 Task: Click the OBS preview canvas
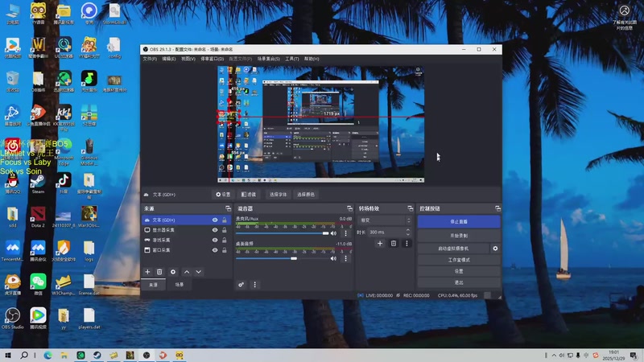click(320, 124)
